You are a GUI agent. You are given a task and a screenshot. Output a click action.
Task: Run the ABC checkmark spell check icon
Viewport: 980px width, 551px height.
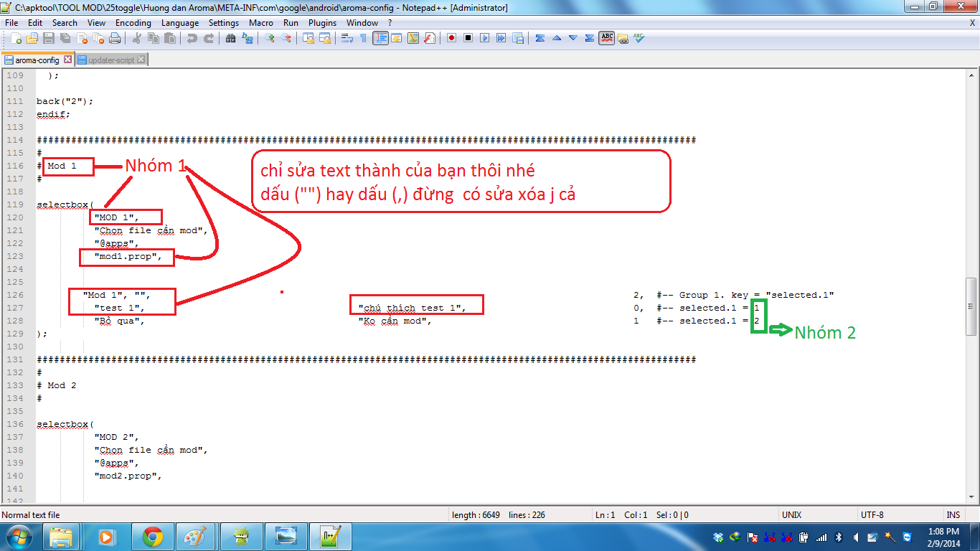639,38
